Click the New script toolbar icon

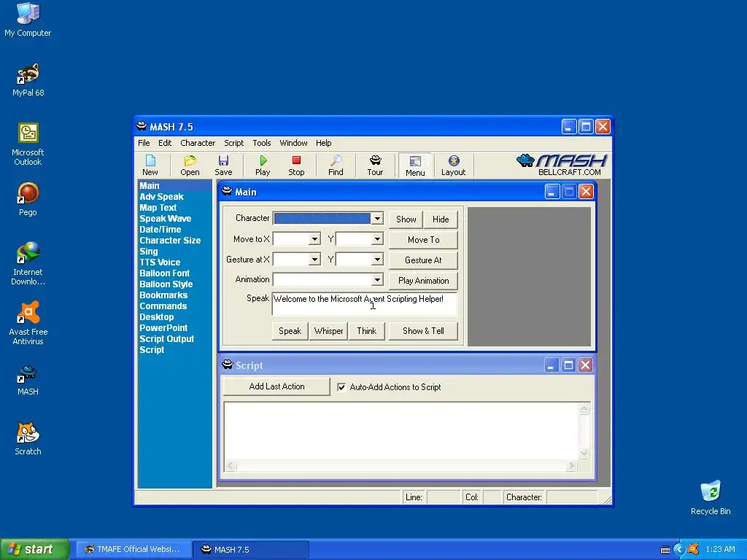(x=150, y=165)
